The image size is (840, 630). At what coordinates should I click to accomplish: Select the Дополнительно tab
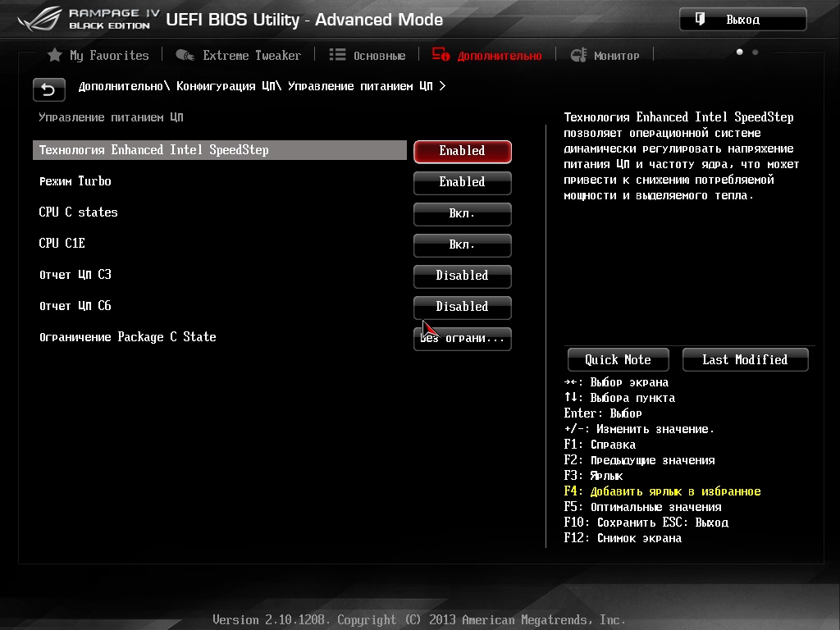point(500,56)
